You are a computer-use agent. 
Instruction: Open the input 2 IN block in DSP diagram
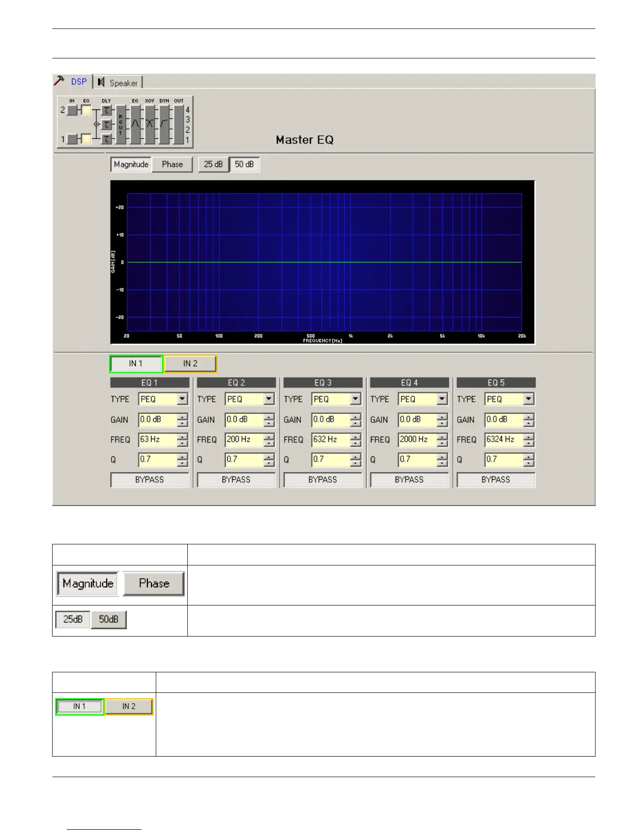[72, 110]
